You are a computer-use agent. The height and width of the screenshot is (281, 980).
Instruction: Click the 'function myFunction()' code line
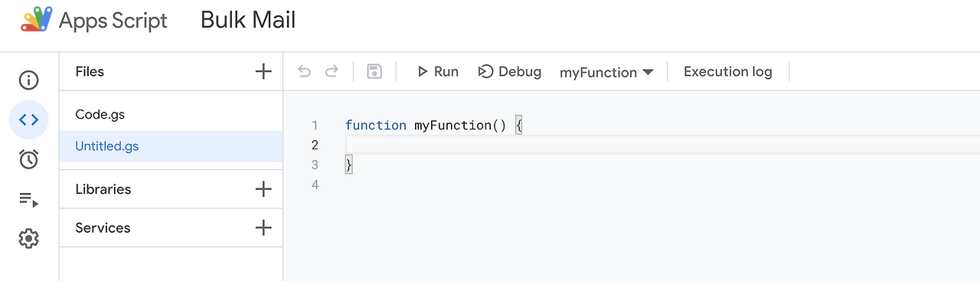point(433,125)
